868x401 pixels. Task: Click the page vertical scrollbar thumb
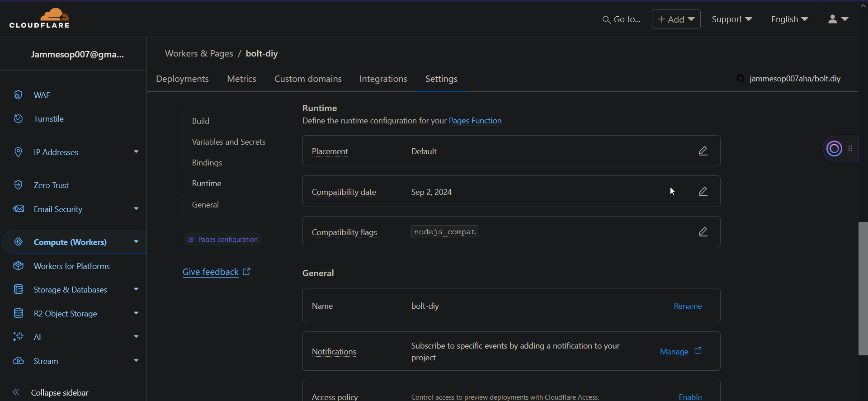tap(863, 288)
